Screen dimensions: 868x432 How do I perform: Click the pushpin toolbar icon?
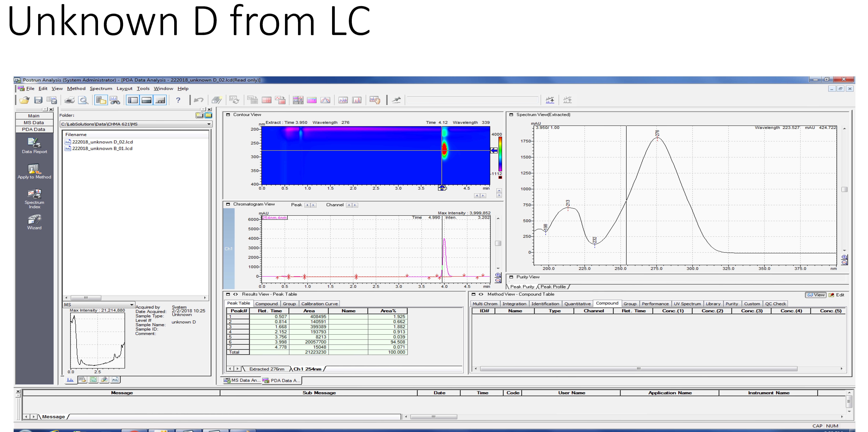pos(396,100)
